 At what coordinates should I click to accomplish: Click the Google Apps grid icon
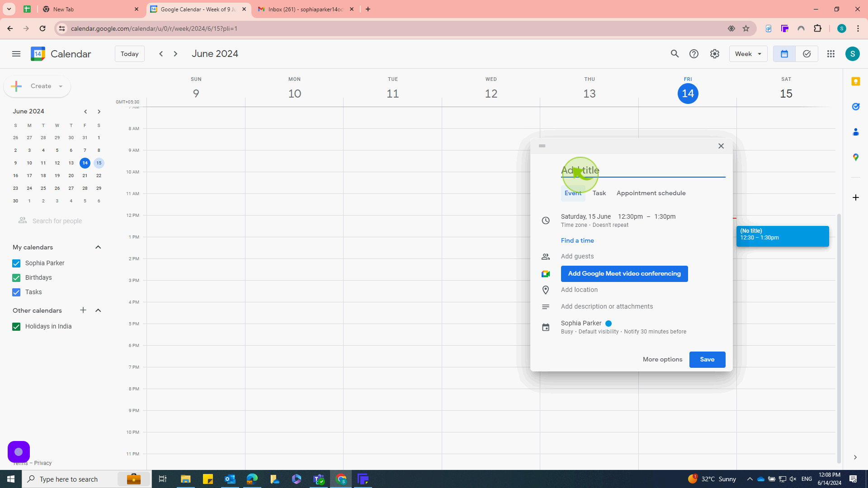click(x=830, y=54)
